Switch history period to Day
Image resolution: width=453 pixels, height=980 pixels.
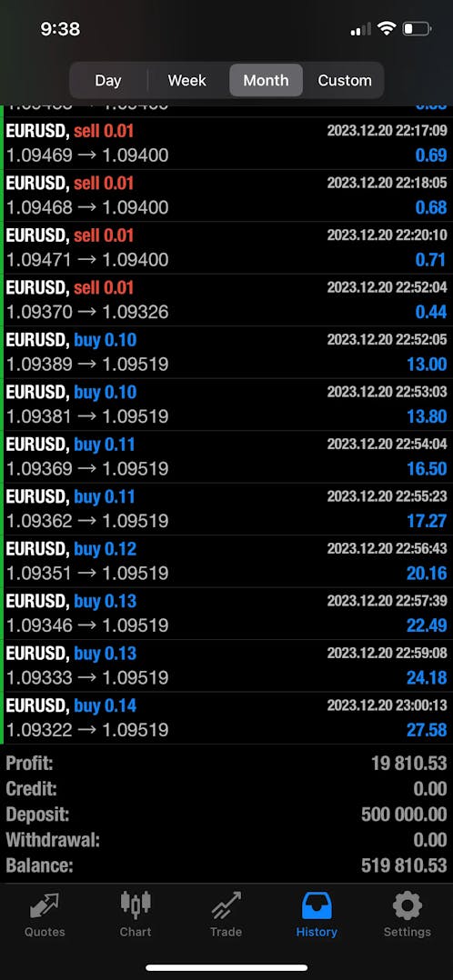108,81
